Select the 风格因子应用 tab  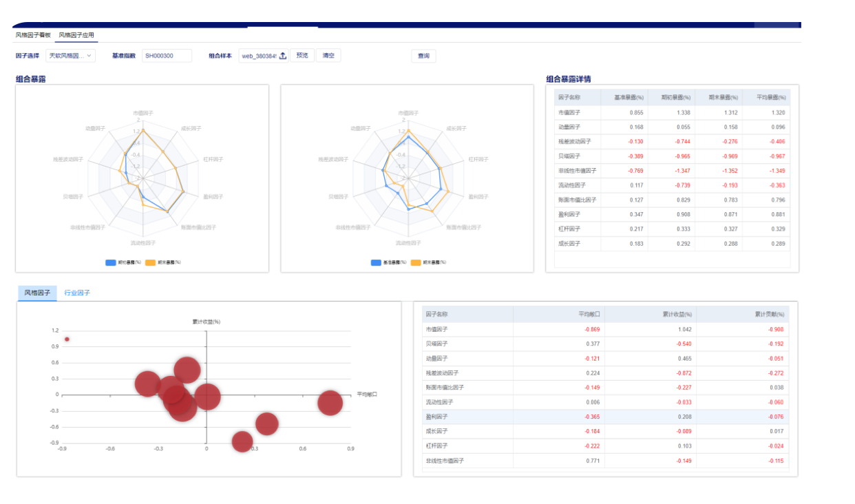click(76, 35)
